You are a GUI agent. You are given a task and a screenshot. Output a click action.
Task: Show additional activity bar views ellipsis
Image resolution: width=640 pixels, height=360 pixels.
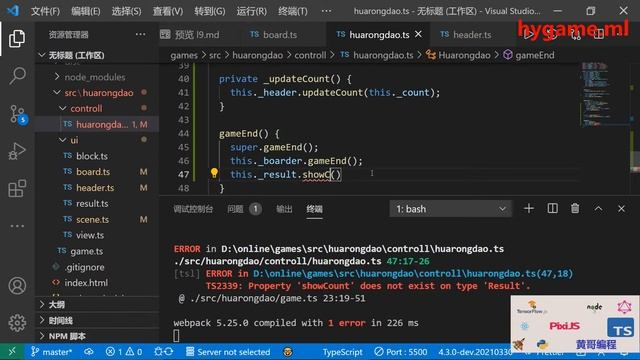click(17, 226)
